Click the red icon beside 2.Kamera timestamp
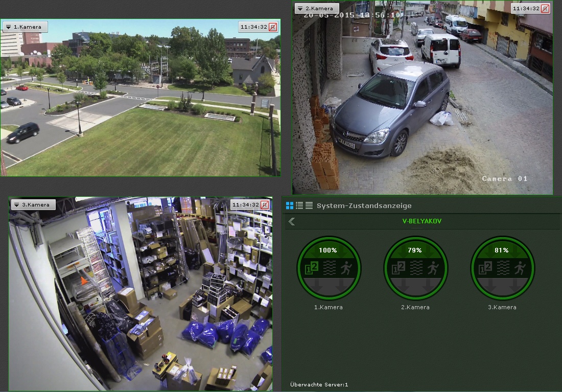Image resolution: width=562 pixels, height=392 pixels. pos(545,9)
